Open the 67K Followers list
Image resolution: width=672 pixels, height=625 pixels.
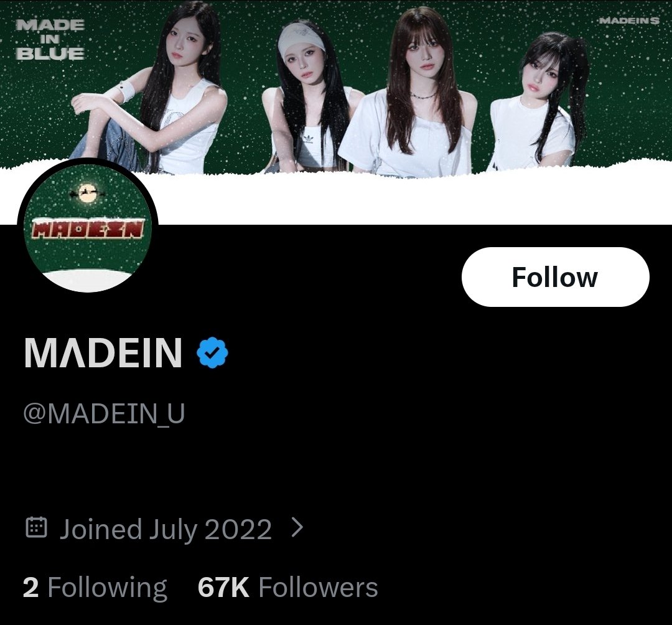coord(287,587)
